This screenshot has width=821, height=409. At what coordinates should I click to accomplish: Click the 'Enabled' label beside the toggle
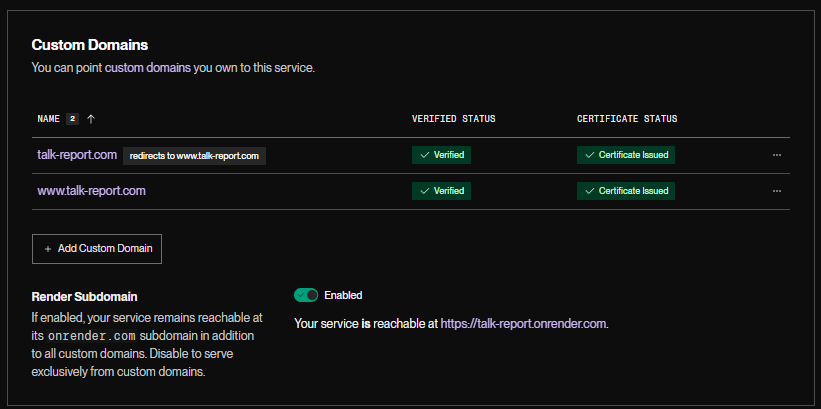[343, 295]
